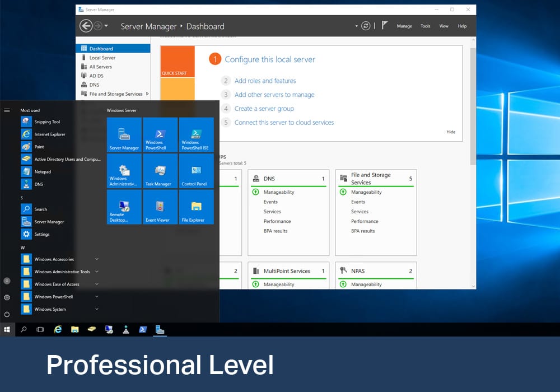The image size is (560, 392).
Task: Open PowerShell from the taskbar
Action: (x=143, y=329)
